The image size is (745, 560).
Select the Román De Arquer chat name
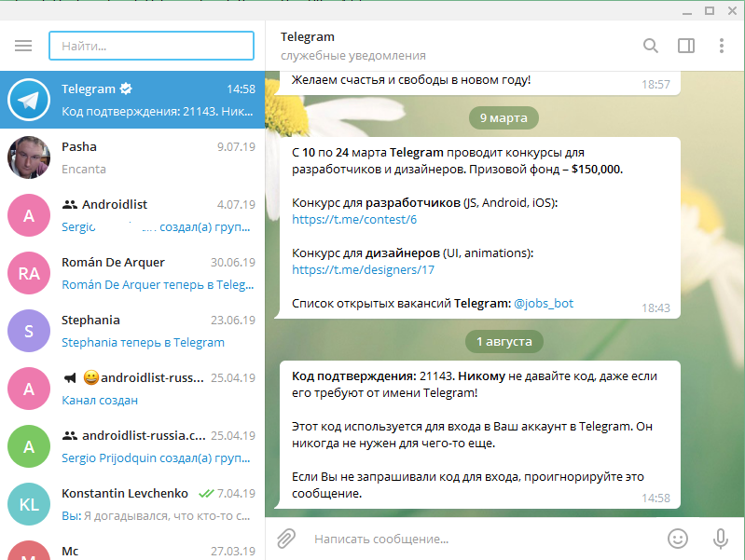click(113, 262)
